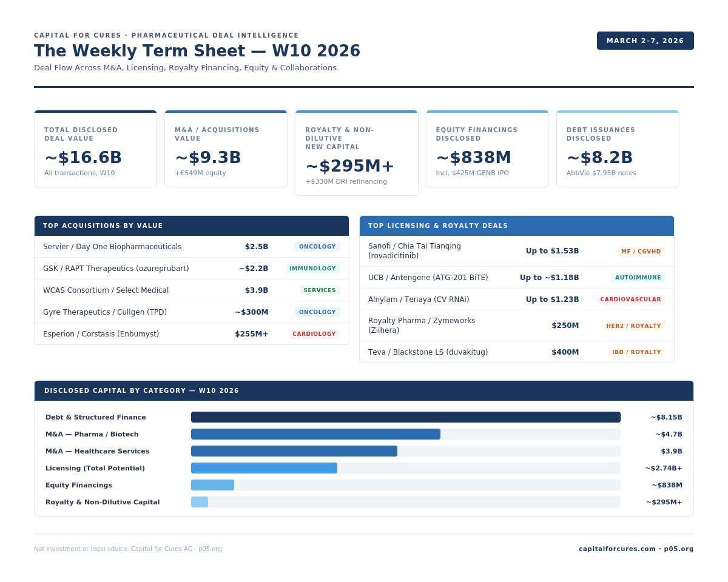The width and height of the screenshot is (728, 582).
Task: Click the HER2 / Royalty tag
Action: [633, 326]
